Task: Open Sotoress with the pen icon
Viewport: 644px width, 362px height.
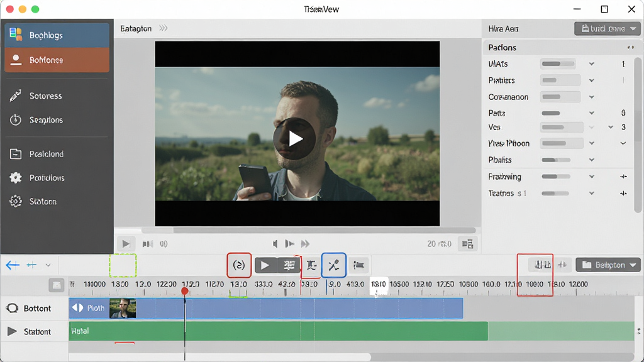Action: [x=57, y=96]
